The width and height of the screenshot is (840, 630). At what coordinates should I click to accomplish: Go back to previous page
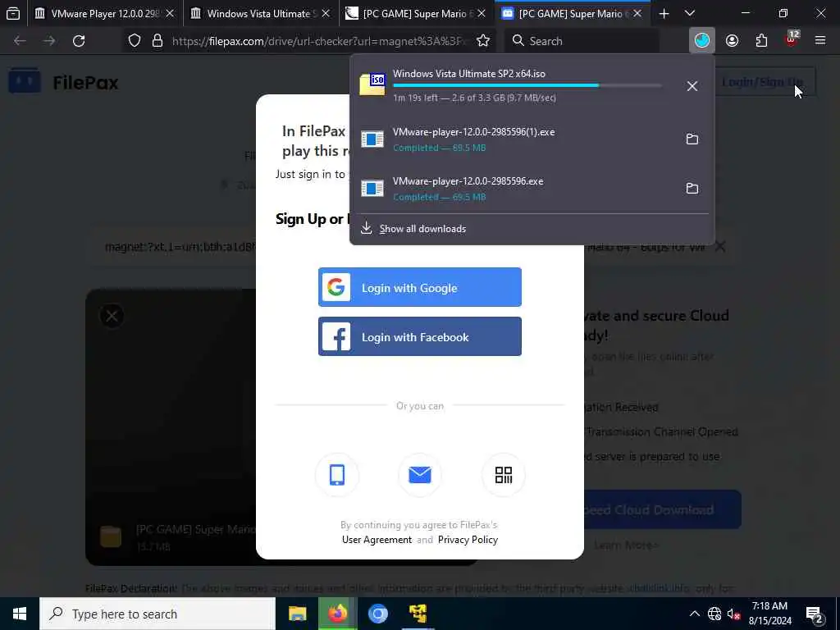coord(20,41)
